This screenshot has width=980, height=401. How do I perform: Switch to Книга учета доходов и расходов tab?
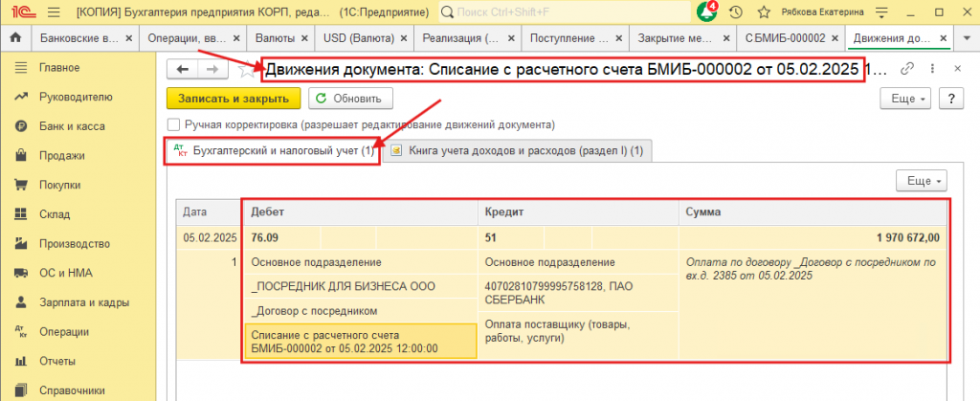click(x=520, y=150)
